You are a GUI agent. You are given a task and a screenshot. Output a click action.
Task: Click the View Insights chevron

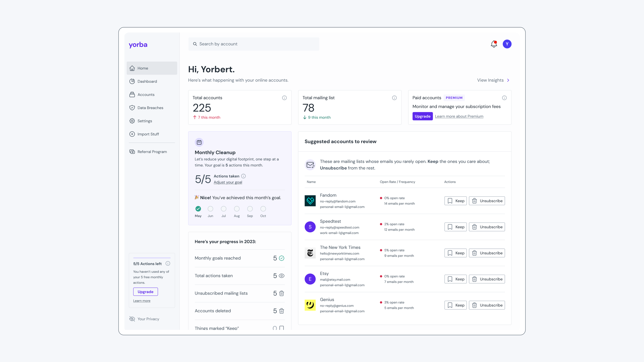(508, 80)
